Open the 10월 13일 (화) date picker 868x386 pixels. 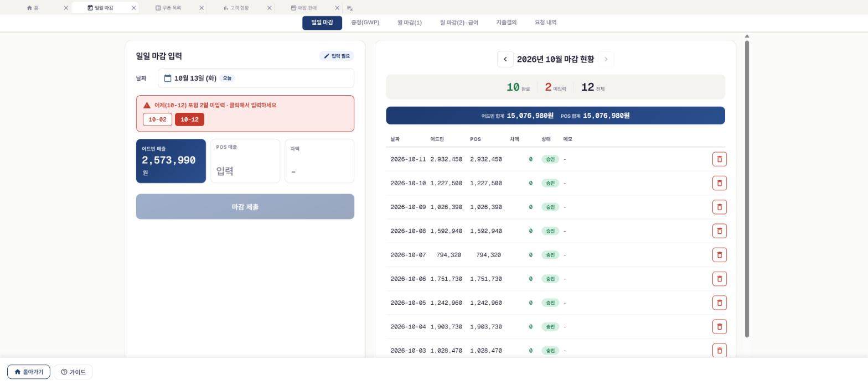click(x=256, y=78)
